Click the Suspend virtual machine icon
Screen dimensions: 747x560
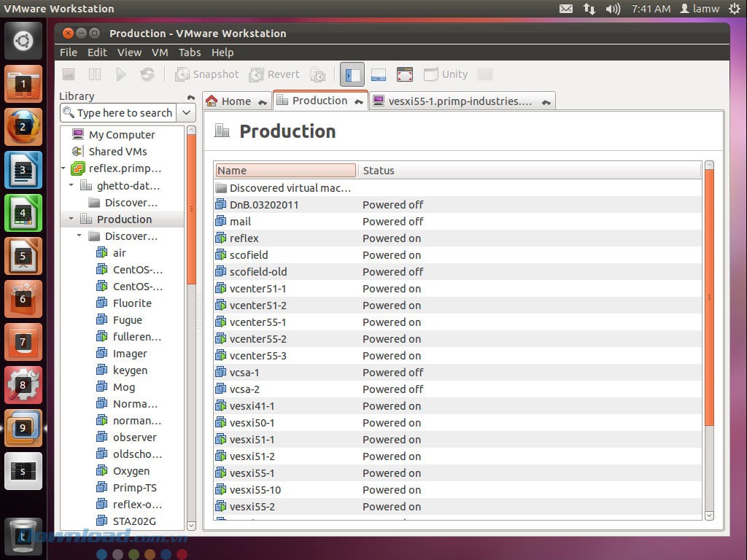[x=95, y=74]
